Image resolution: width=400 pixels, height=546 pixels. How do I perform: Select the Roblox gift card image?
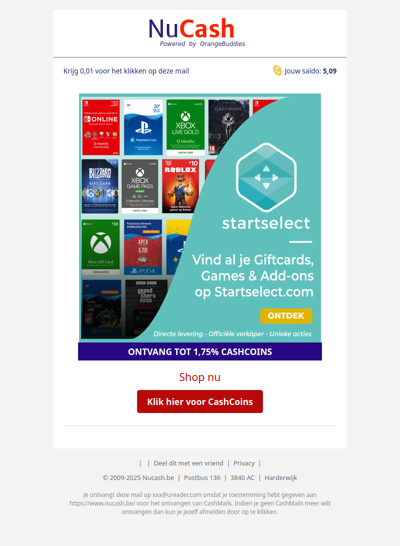click(180, 186)
